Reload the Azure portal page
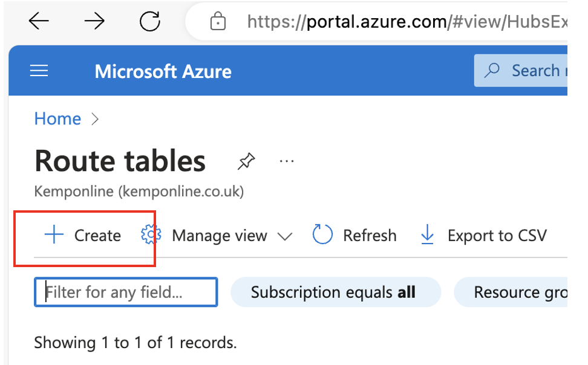This screenshot has height=365, width=588. click(149, 22)
